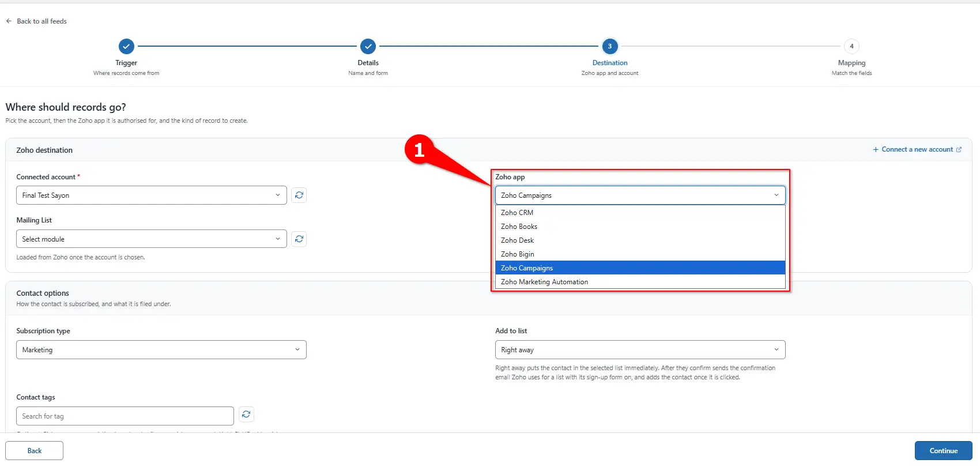This screenshot has height=467, width=980.
Task: Refresh the Mailing List modules
Action: 299,239
